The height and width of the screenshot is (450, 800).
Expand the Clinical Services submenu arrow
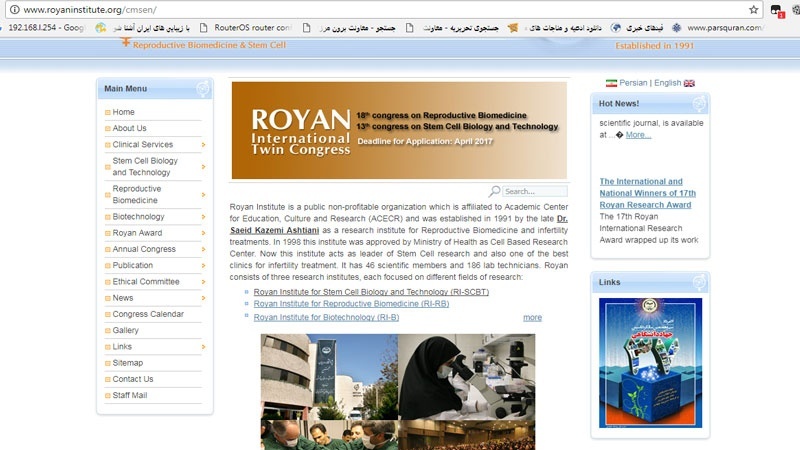click(203, 145)
